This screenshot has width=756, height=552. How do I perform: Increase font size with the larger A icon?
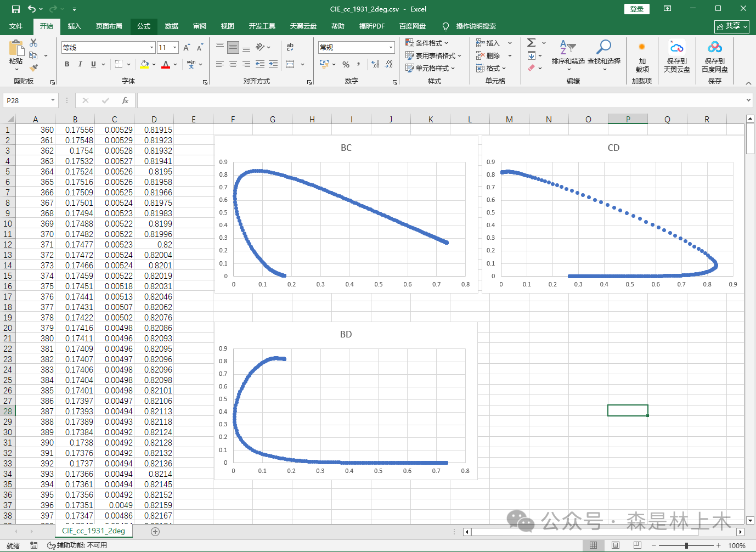(x=187, y=48)
